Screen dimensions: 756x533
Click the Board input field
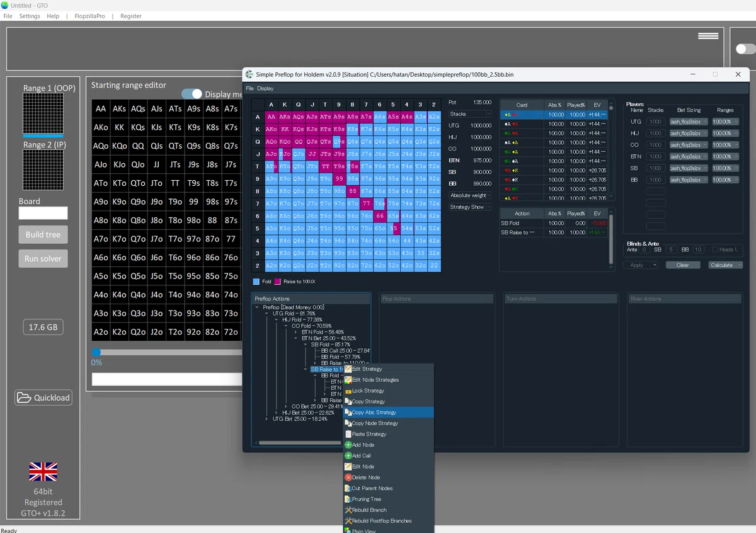click(43, 213)
